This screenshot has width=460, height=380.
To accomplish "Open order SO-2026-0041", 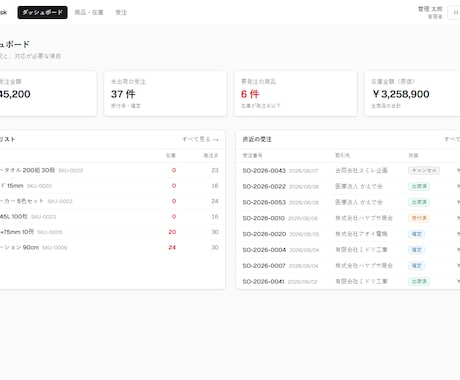I will click(263, 282).
